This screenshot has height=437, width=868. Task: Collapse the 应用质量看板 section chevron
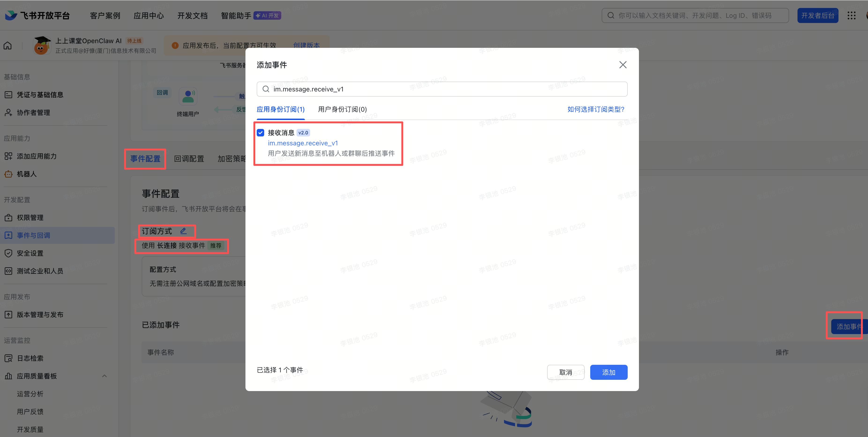coord(104,376)
